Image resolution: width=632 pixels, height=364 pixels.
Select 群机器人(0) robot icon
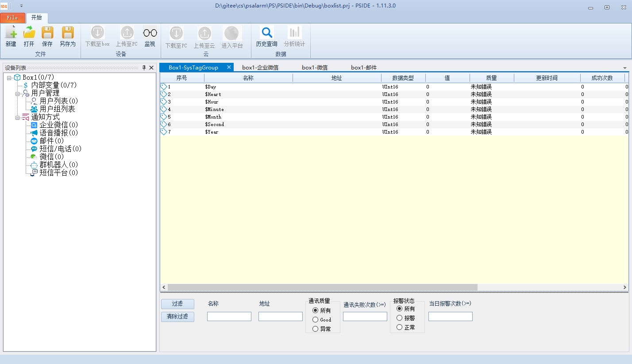tap(34, 165)
